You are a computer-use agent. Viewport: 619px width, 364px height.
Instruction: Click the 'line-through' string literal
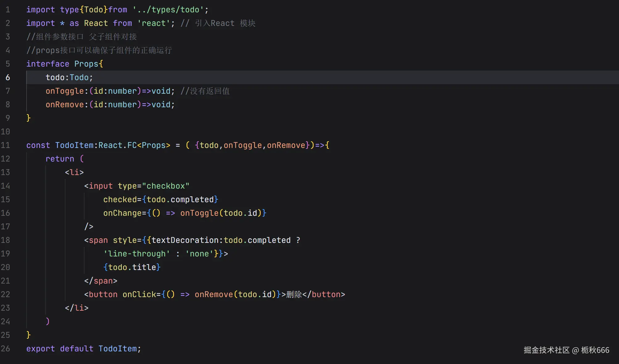coord(136,254)
